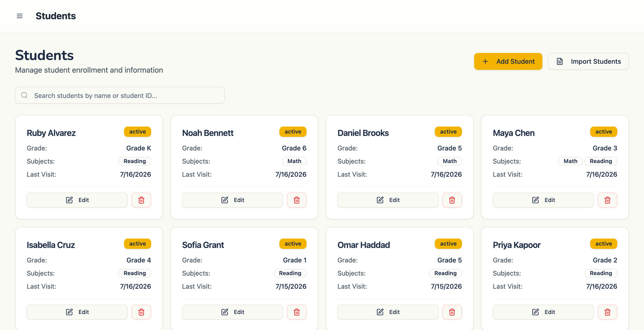Edit Maya Chen's information
The width and height of the screenshot is (644, 330).
point(543,200)
